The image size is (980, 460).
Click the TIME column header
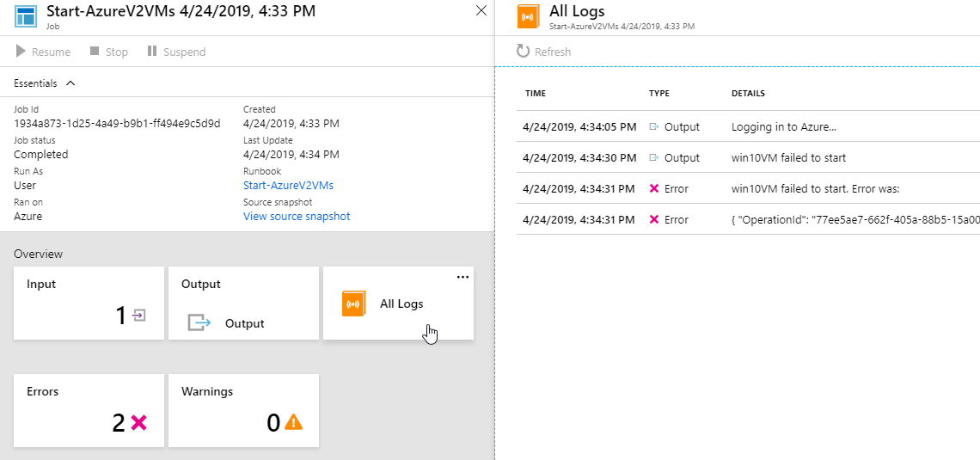coord(536,93)
